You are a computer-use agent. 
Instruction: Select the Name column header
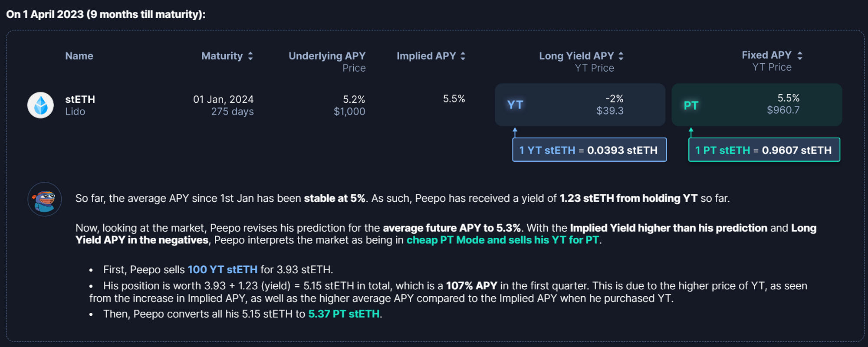point(79,56)
